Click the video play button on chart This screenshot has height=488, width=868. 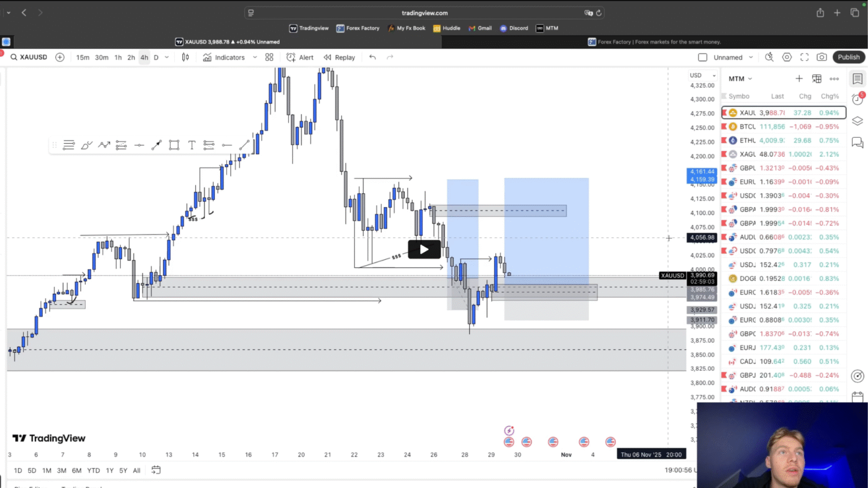[x=424, y=249]
